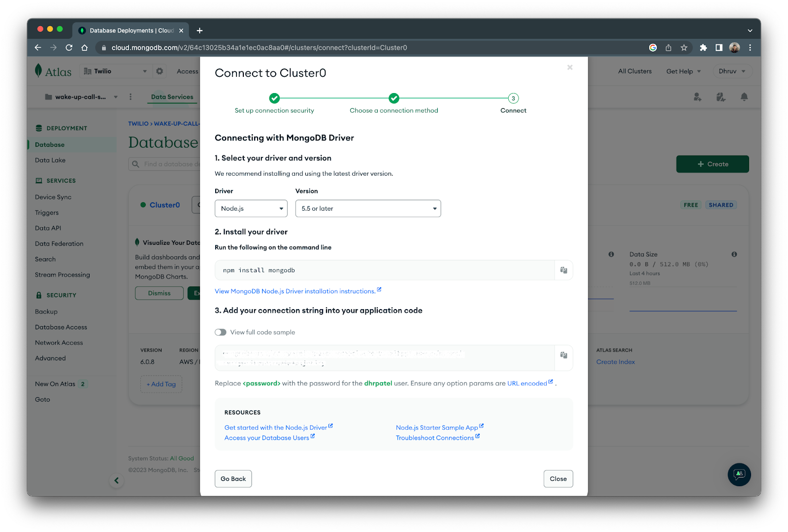Open the Dhruv user menu
Viewport: 788px width, 532px height.
pyautogui.click(x=732, y=71)
